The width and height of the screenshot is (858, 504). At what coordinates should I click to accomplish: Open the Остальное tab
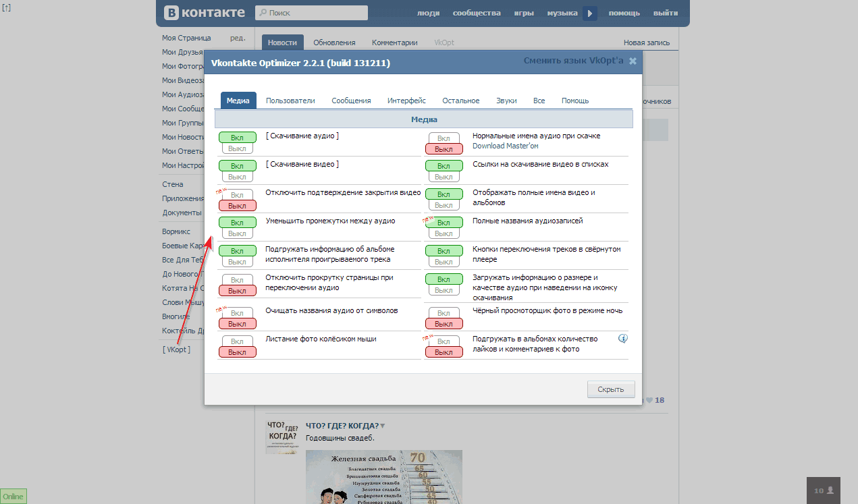point(461,101)
